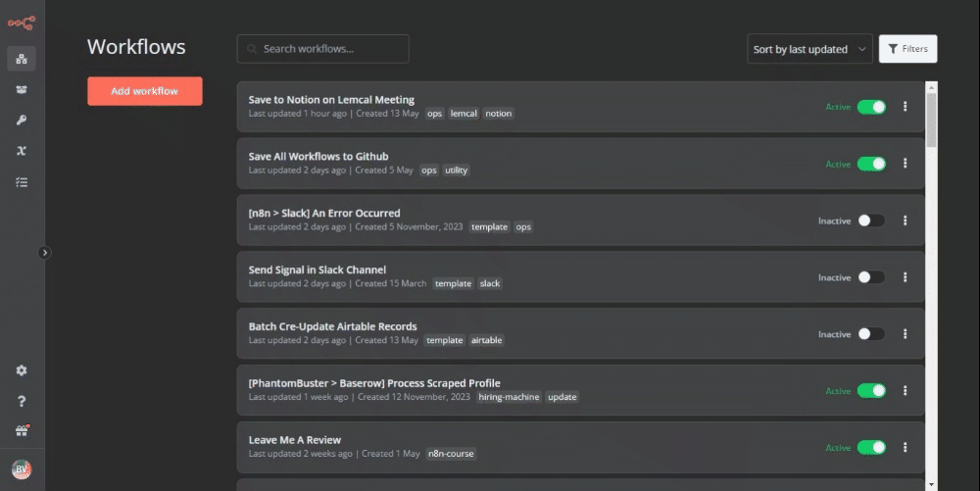The height and width of the screenshot is (491, 980).
Task: Open options menu for Send Signal in Slack Channel
Action: [905, 276]
